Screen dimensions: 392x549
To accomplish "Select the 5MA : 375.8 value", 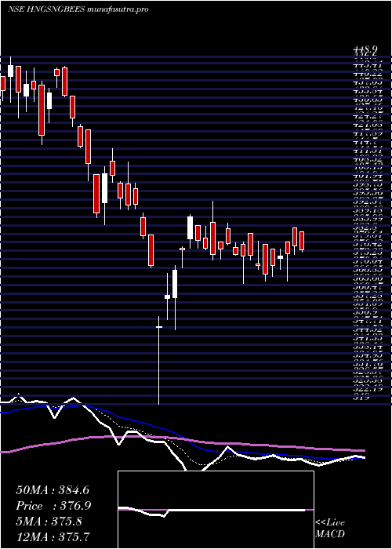I will 49,522.
